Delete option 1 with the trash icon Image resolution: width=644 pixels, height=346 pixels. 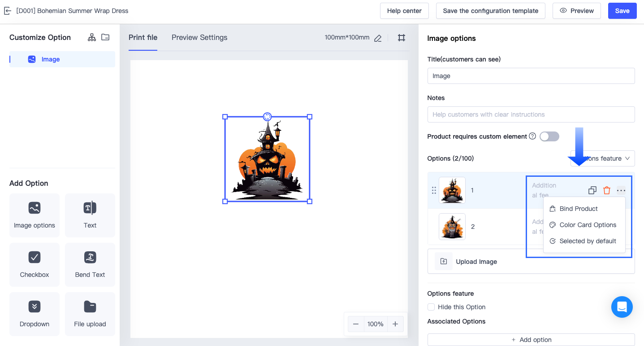point(607,190)
